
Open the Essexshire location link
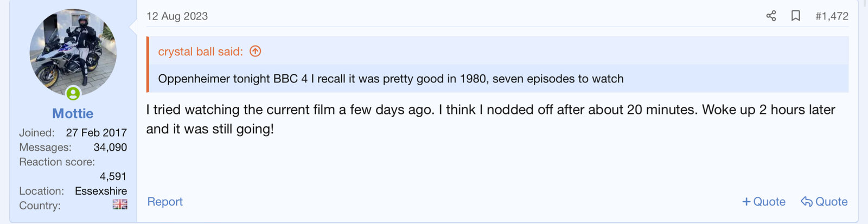101,191
